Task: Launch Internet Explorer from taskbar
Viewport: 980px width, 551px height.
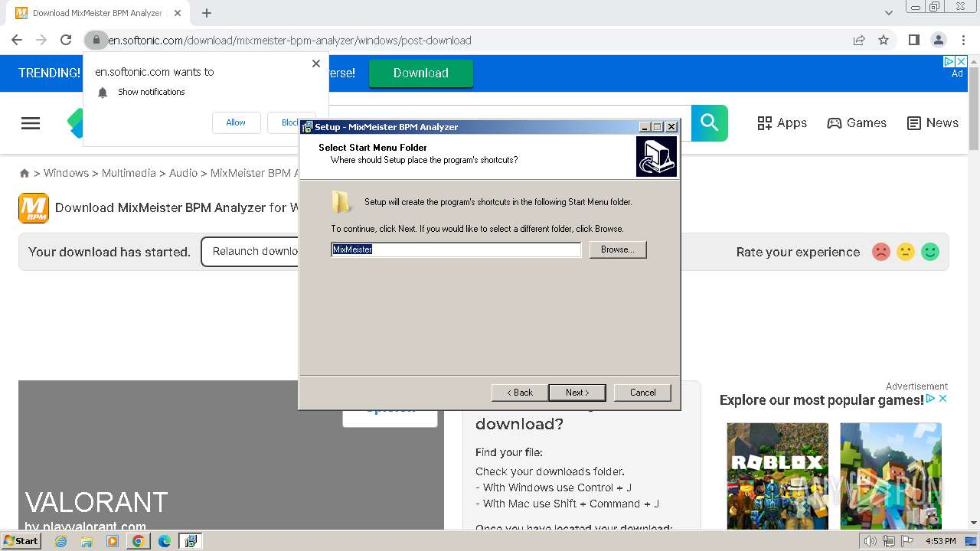Action: coord(60,541)
